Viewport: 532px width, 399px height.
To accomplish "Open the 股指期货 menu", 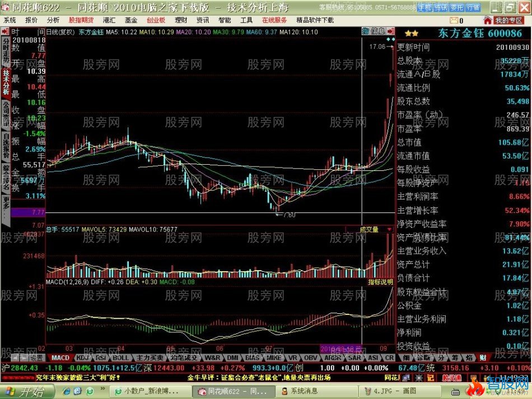I will (x=81, y=20).
